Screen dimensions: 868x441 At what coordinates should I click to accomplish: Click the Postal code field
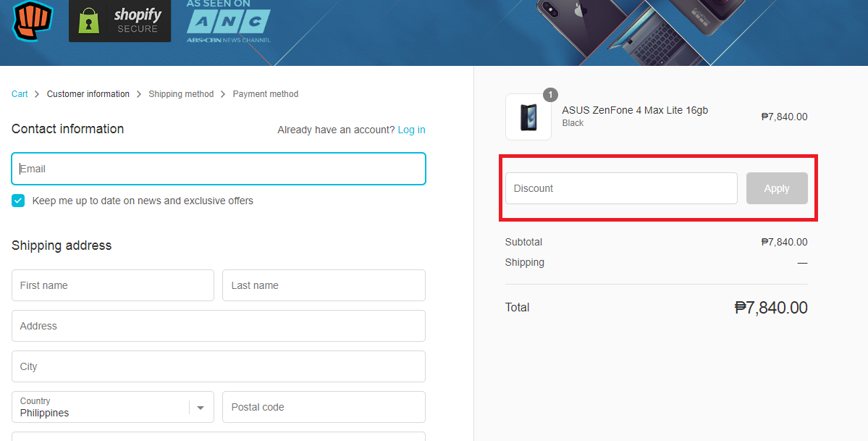point(324,407)
